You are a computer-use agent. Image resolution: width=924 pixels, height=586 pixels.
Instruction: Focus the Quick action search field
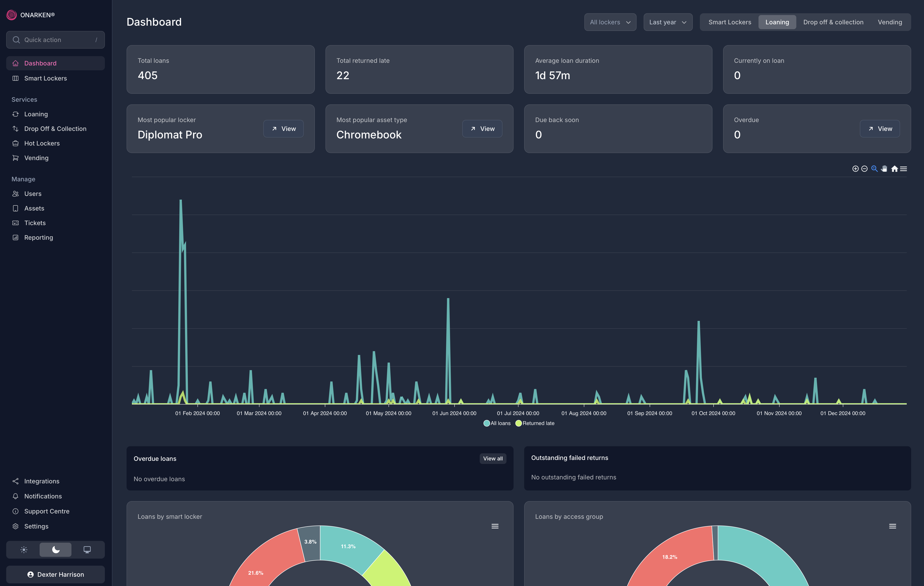[56, 40]
